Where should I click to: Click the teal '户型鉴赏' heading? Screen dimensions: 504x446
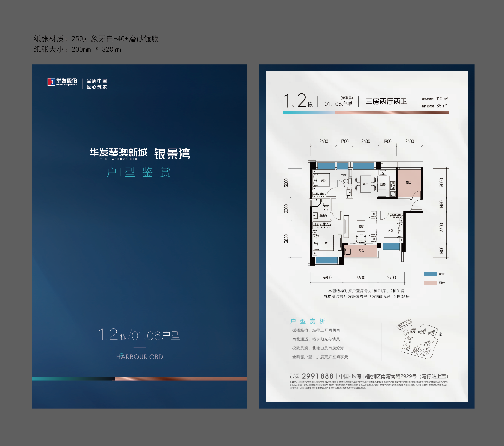click(139, 172)
